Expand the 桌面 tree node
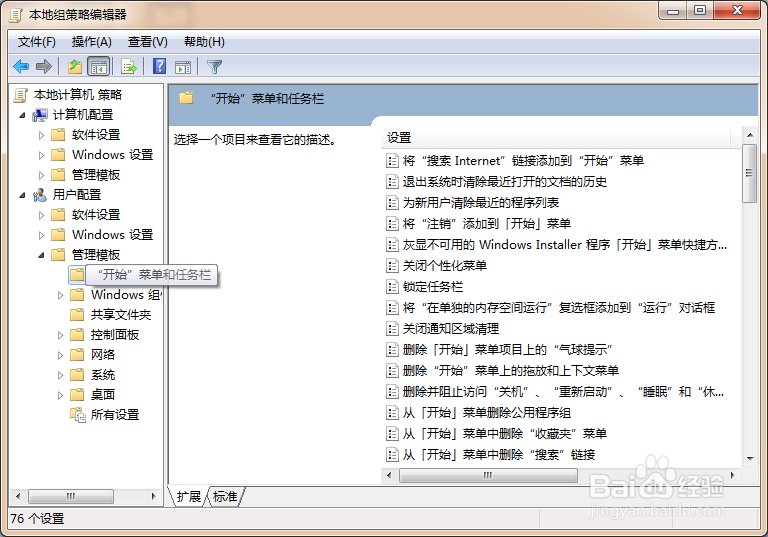 coord(60,396)
